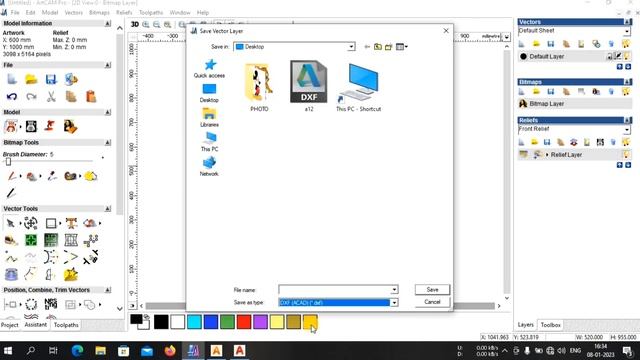Click the Save button in dialog
Screen dimensions: 640x360
click(x=432, y=289)
